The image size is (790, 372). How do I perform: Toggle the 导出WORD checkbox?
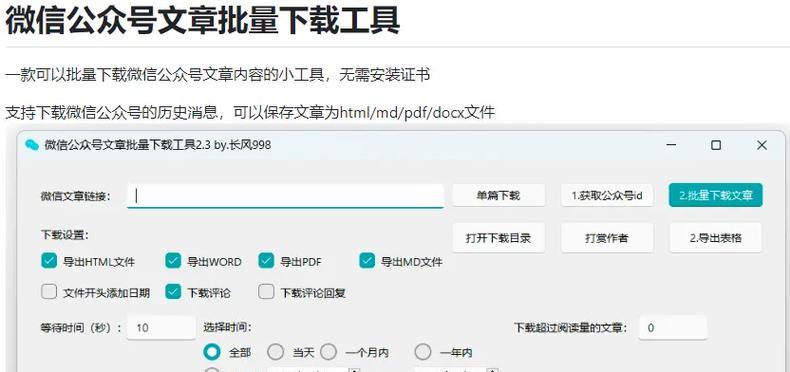(x=173, y=261)
